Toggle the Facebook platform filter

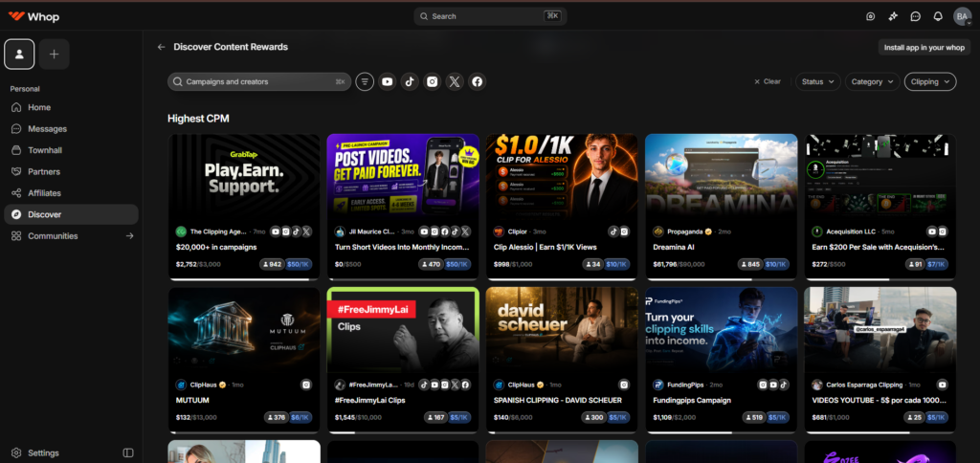click(x=478, y=82)
